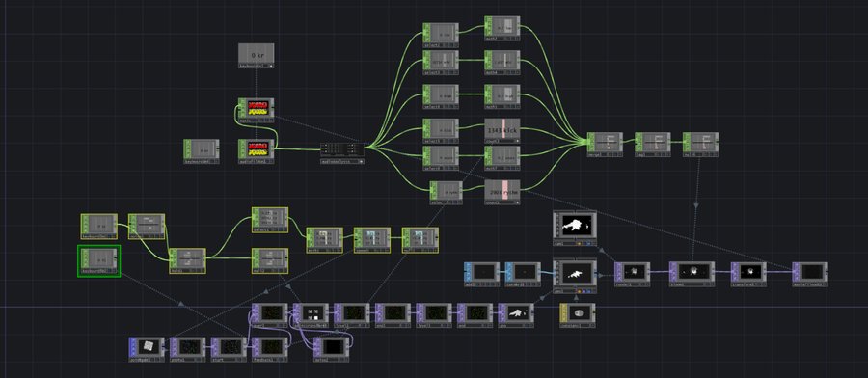Select the hold1 CHOP node
The width and height of the screenshot is (868, 378).
point(188,260)
